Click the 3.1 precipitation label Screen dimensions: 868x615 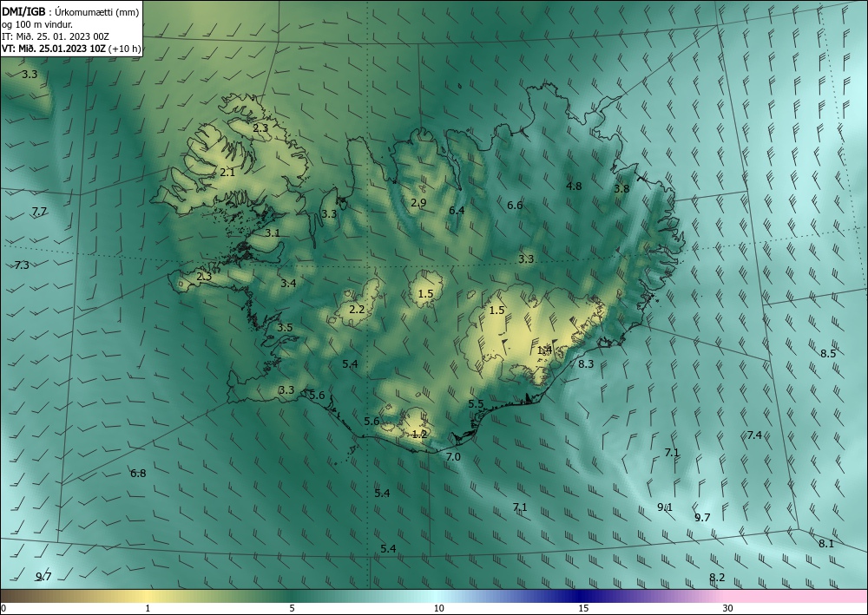[x=272, y=233]
